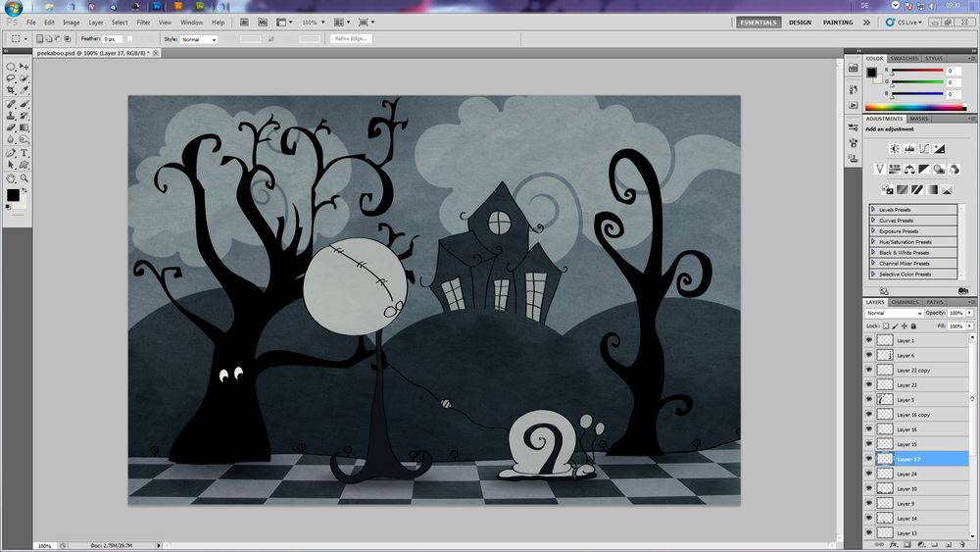The width and height of the screenshot is (980, 552).
Task: Open the Opacity slider arrow
Action: coord(969,313)
